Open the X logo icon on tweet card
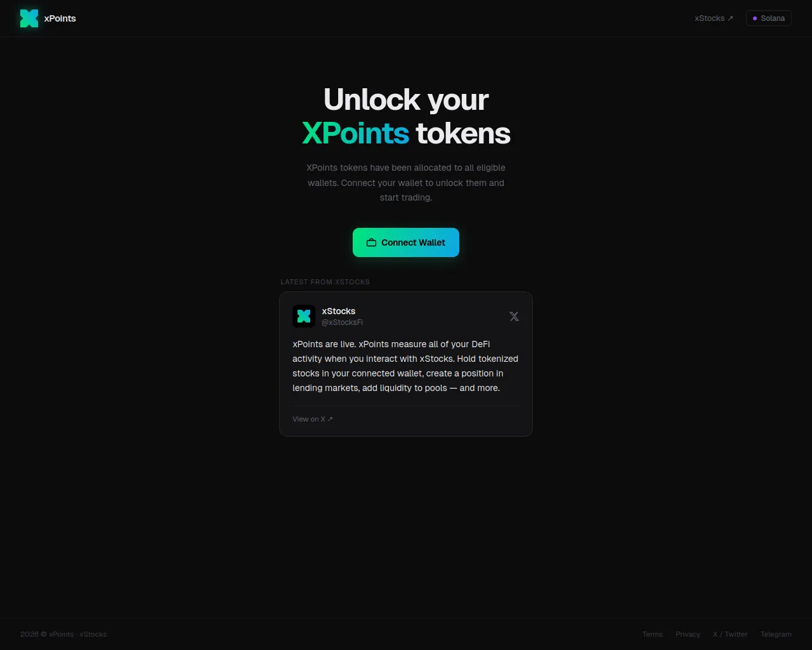This screenshot has width=812, height=650. [514, 316]
